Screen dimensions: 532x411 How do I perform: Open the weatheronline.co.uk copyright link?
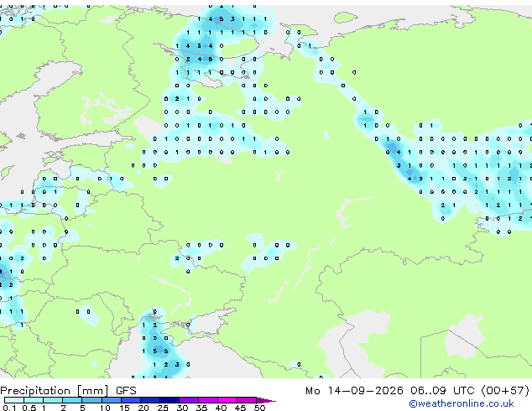(x=462, y=403)
